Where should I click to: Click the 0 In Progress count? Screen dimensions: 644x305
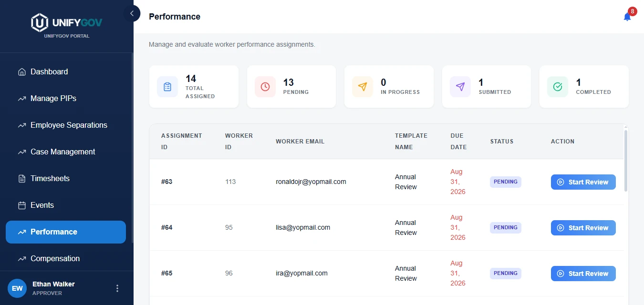click(384, 82)
